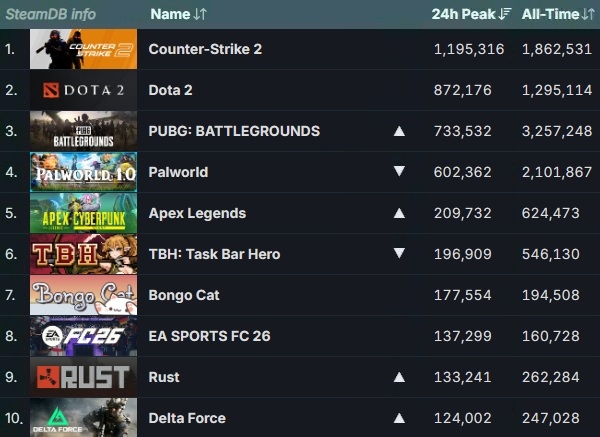Select all-time value 546,130
600x437 pixels.
(x=551, y=254)
